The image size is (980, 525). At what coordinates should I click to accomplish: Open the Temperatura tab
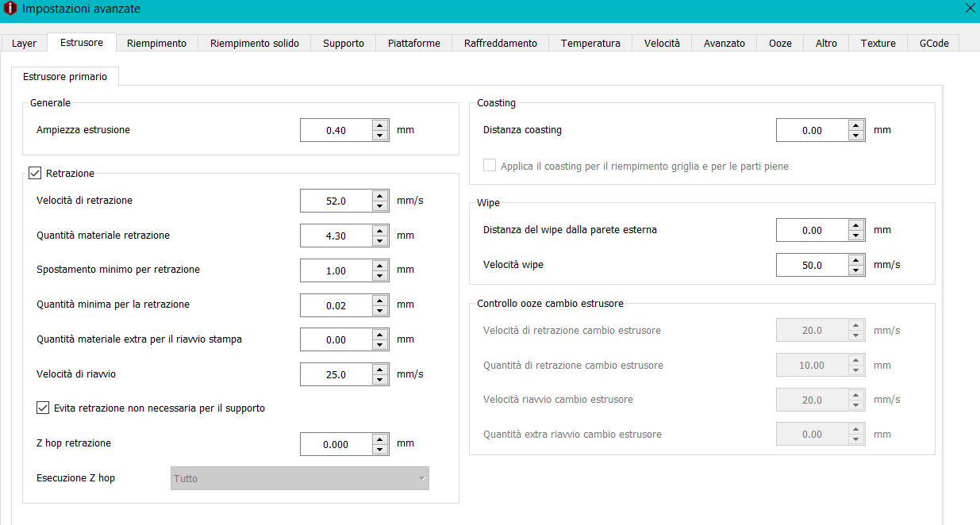[x=590, y=43]
